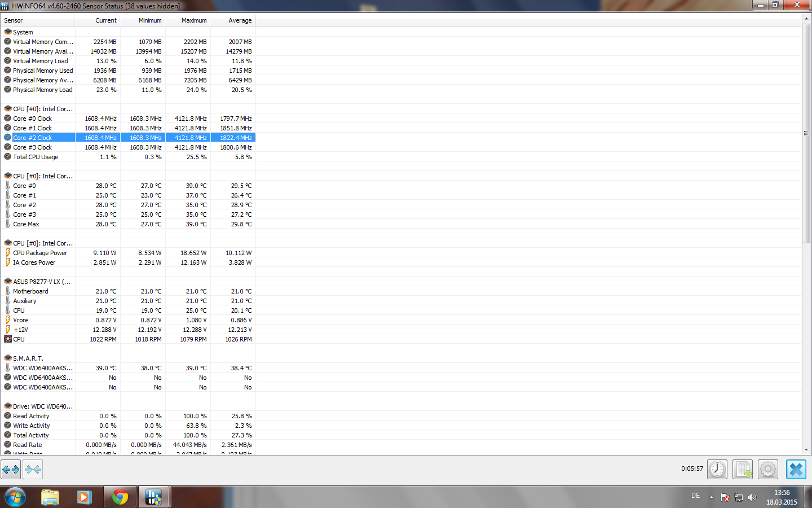The height and width of the screenshot is (508, 812).
Task: Click thermometer icon next to Core Max
Action: point(7,224)
